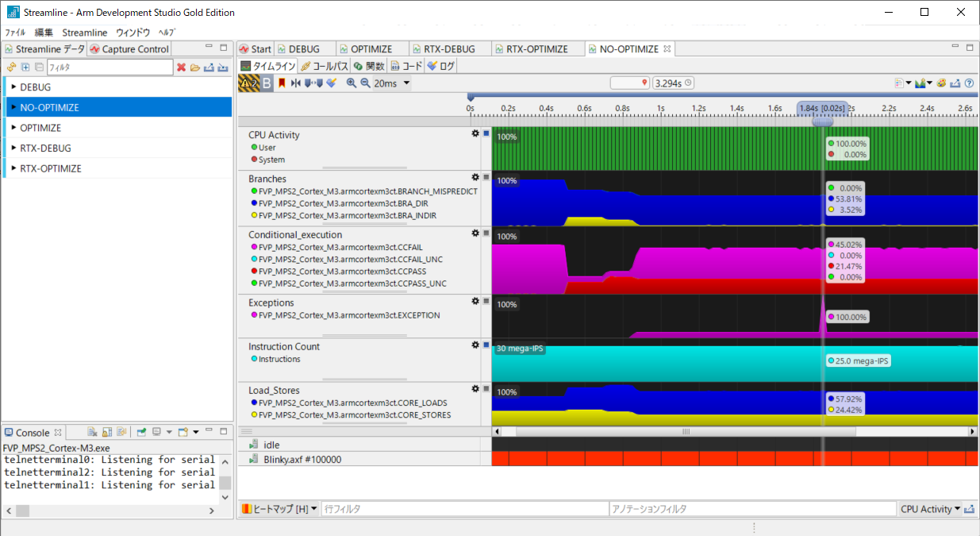
Task: Click the timeline horizontal scrollbar thumb
Action: (x=686, y=431)
